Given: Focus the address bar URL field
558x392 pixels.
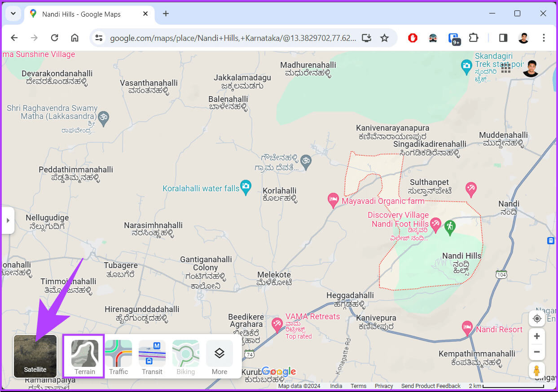Looking at the screenshot, I should (233, 38).
